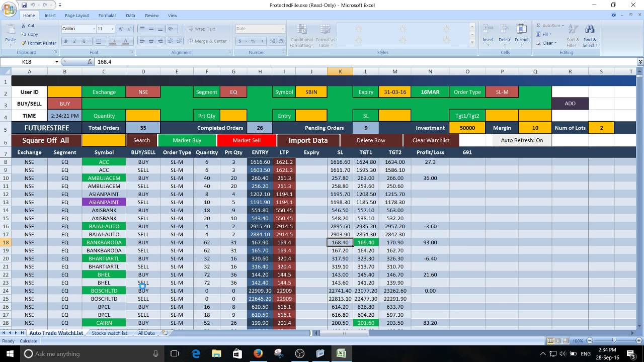644x362 pixels.
Task: Click the Save icon in Quick Access Toolbar
Action: (24, 5)
